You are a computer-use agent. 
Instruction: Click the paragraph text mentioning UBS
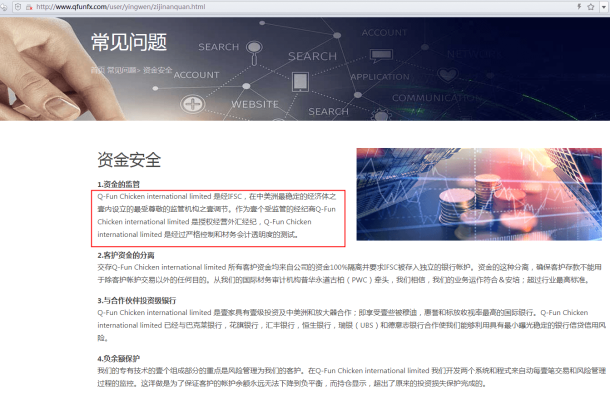352,325
